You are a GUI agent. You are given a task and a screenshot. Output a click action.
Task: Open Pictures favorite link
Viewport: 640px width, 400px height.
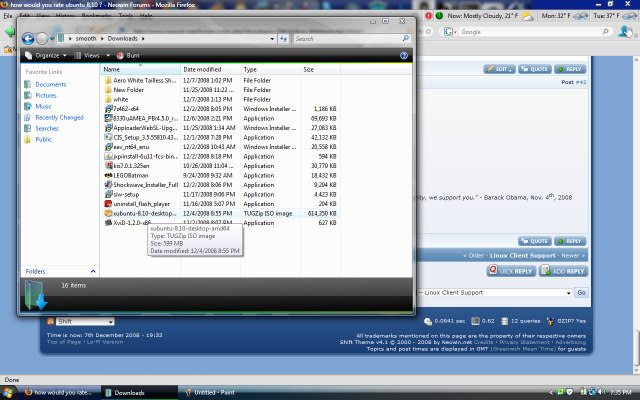point(46,96)
